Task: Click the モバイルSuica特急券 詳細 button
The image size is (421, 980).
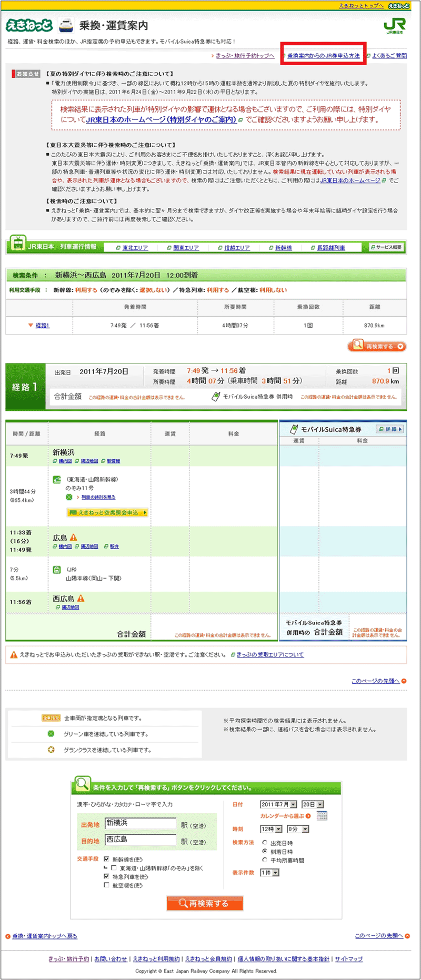Action: (x=389, y=429)
